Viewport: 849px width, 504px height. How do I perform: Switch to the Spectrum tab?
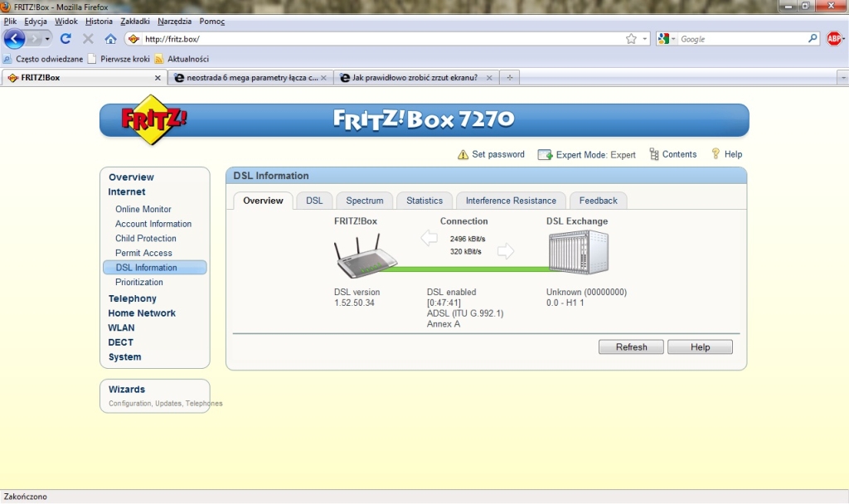click(x=365, y=201)
